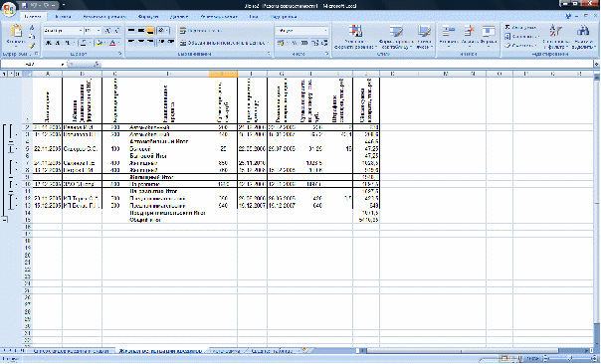This screenshot has height=364, width=601.
Task: Open Excel help question mark icon
Action: (x=568, y=16)
